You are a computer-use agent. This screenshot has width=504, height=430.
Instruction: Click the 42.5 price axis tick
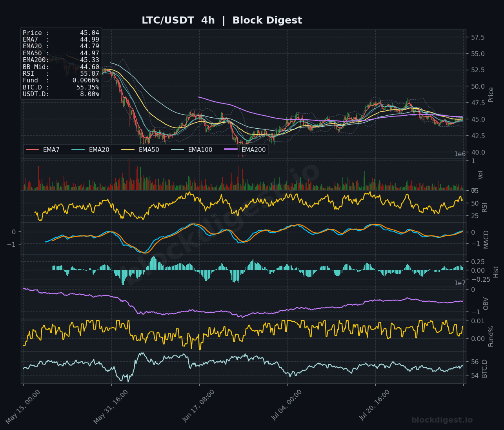[x=477, y=136]
